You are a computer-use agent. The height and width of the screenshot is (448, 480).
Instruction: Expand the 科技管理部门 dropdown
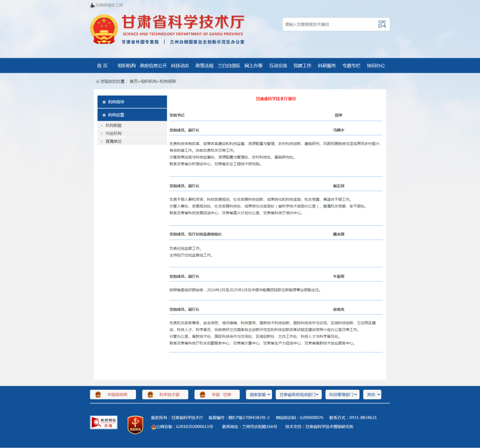[x=343, y=395]
